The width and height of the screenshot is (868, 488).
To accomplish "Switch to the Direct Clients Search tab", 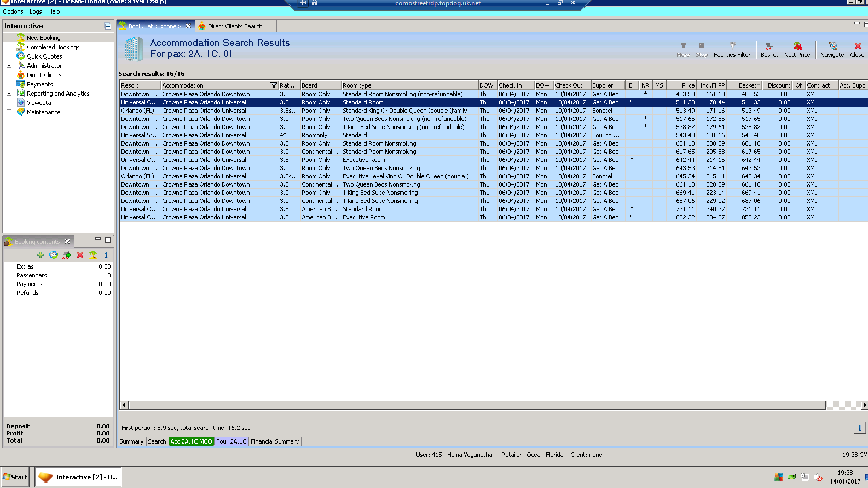I will pyautogui.click(x=235, y=26).
